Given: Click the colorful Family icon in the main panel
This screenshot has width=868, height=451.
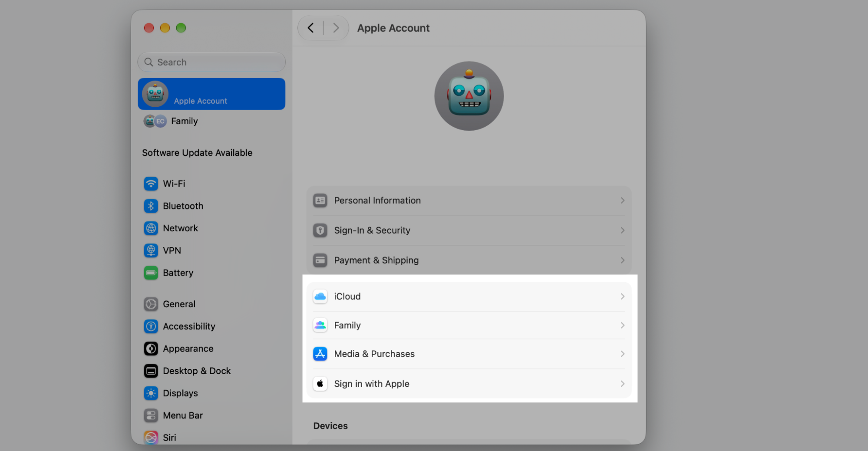Looking at the screenshot, I should tap(320, 325).
